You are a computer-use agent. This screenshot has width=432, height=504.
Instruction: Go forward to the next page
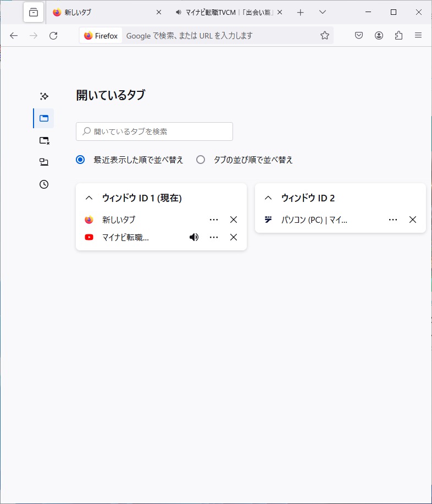(x=34, y=36)
